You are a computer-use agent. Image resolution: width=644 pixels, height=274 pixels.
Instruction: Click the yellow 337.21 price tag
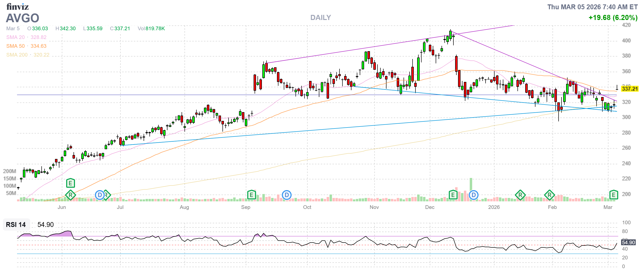pos(630,89)
